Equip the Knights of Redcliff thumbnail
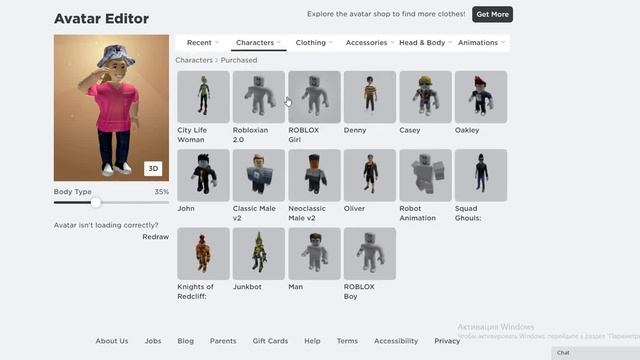Screen dimensions: 640x360 tap(203, 253)
